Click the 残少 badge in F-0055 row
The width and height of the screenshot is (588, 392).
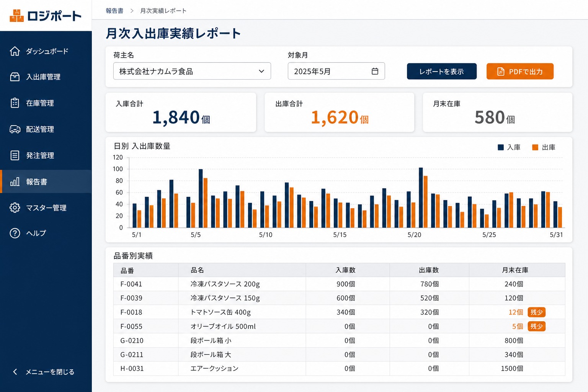point(537,326)
